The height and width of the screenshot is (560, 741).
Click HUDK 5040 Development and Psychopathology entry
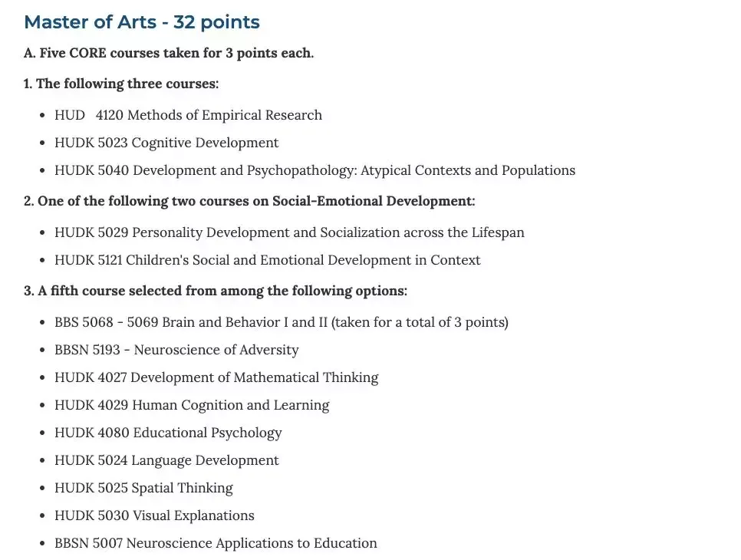(x=315, y=170)
